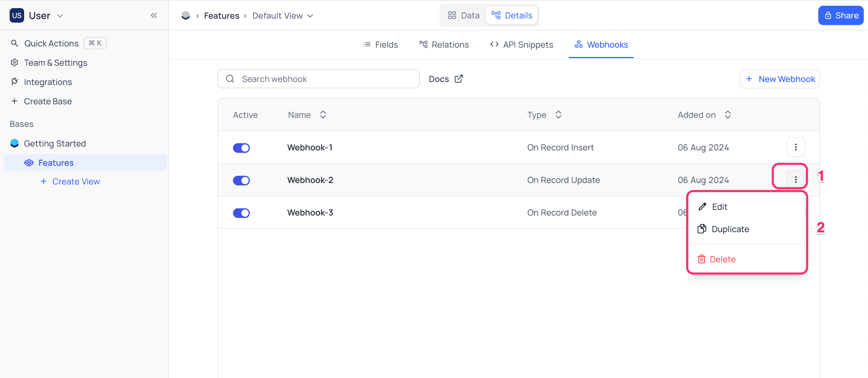Disable the Webhook-1 active toggle
Viewport: 868px width, 378px height.
(x=241, y=148)
